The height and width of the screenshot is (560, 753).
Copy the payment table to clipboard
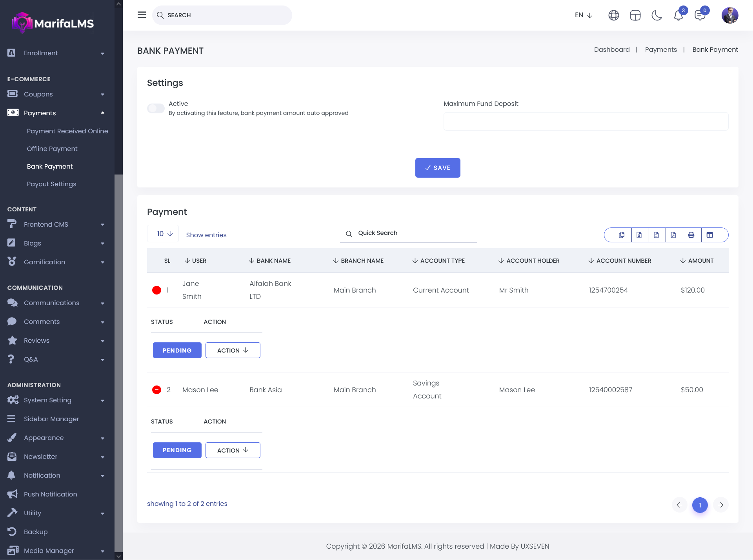pos(622,235)
